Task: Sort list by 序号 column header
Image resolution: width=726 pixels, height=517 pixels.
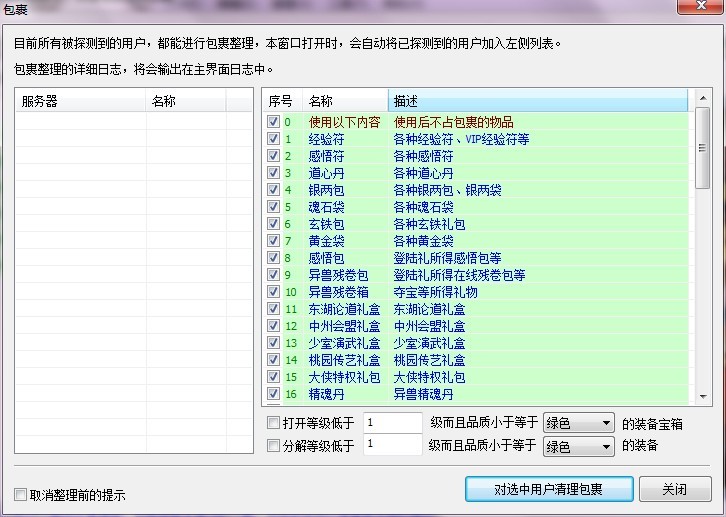Action: point(282,101)
